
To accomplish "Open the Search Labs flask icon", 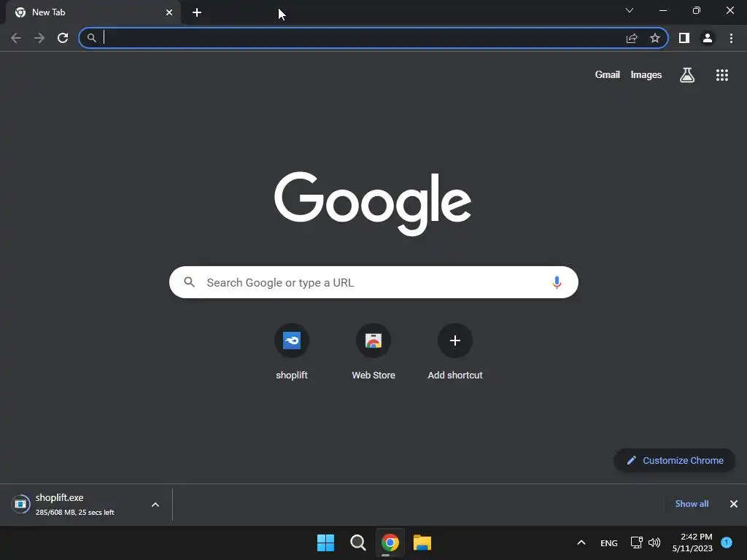I will pyautogui.click(x=687, y=75).
